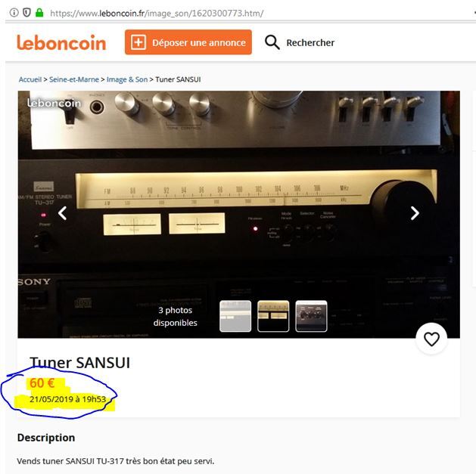Viewport: 476px width, 474px height.
Task: Click the plus icon on Déposer button
Action: (x=138, y=42)
